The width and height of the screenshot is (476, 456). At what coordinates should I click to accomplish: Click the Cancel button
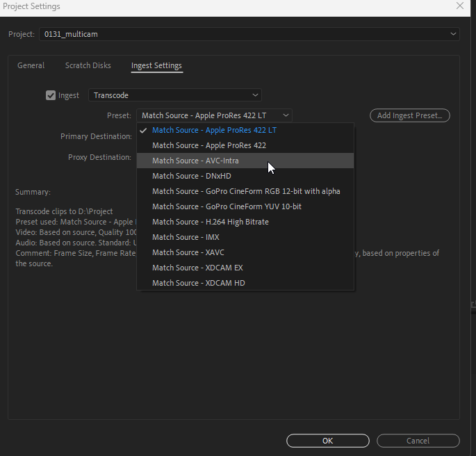pyautogui.click(x=418, y=441)
